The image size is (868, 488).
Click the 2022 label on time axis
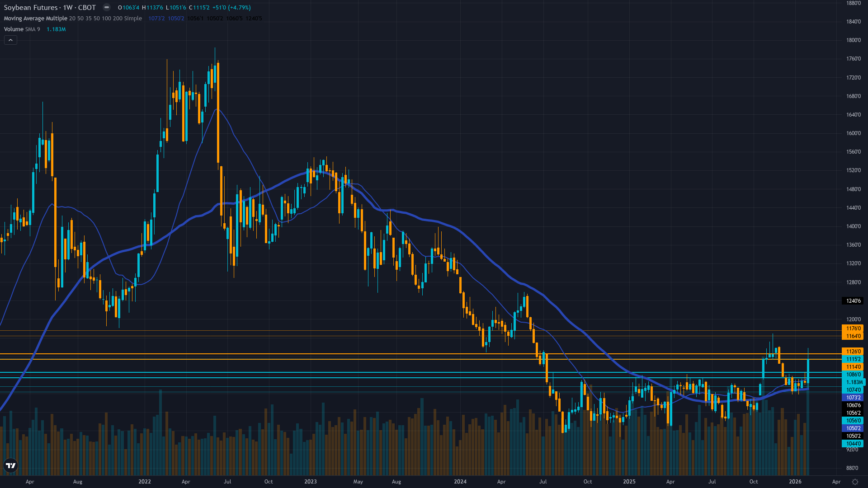[x=145, y=482]
